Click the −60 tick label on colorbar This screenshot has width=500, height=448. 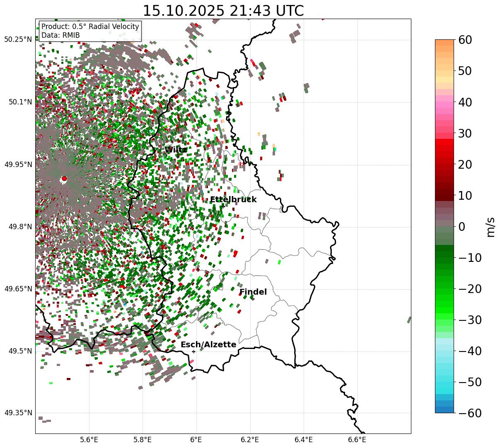[x=471, y=413]
